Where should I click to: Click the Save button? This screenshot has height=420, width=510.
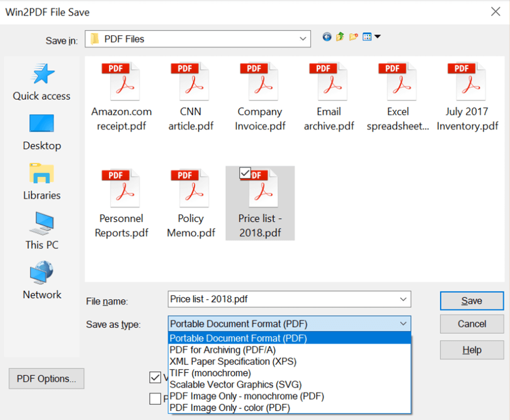(471, 301)
